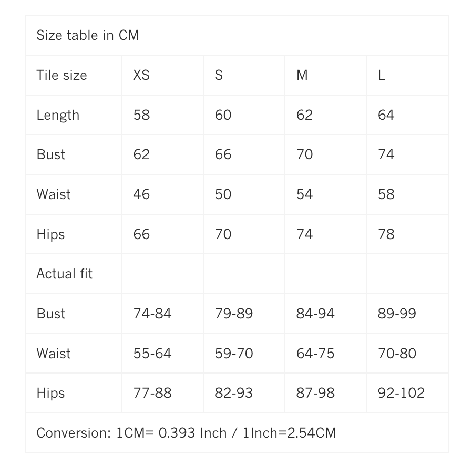The height and width of the screenshot is (476, 472).
Task: Select the 74-84 bust range cell
Action: tap(152, 314)
